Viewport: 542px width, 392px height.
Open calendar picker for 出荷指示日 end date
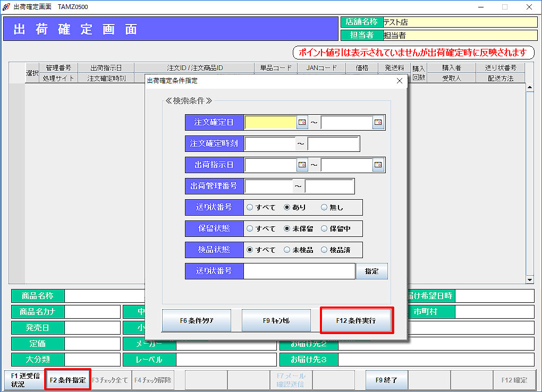pos(378,165)
